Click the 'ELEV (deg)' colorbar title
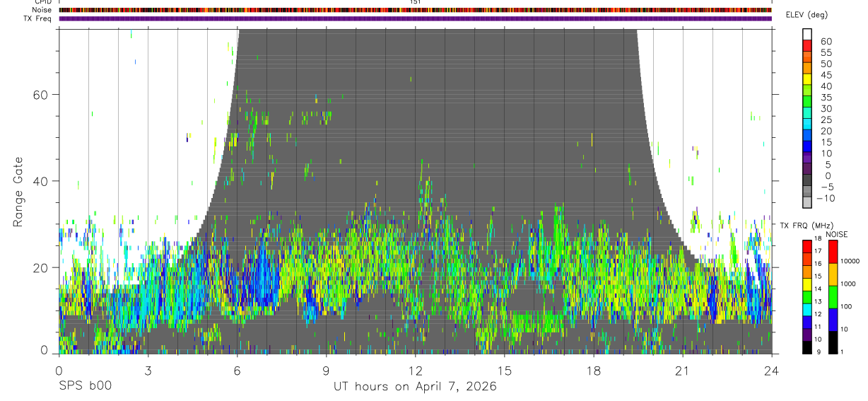 (x=807, y=15)
